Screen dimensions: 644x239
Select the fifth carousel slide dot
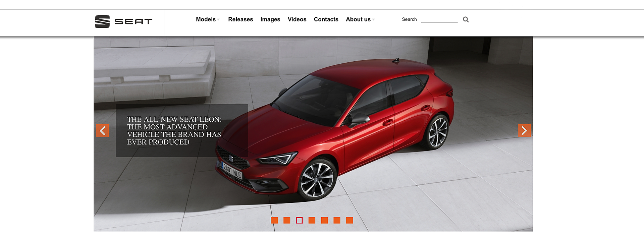pos(324,220)
